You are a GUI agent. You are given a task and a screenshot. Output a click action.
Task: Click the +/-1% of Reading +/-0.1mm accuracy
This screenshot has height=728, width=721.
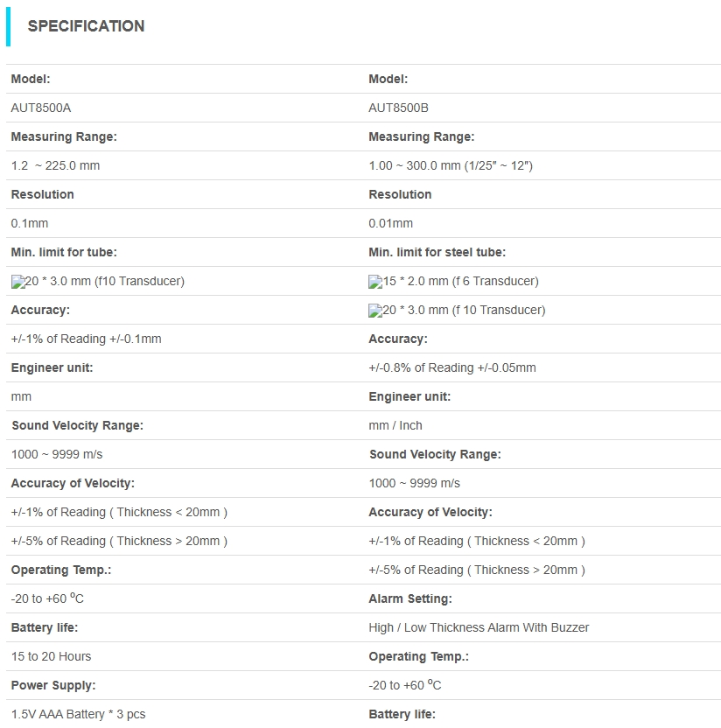86,339
